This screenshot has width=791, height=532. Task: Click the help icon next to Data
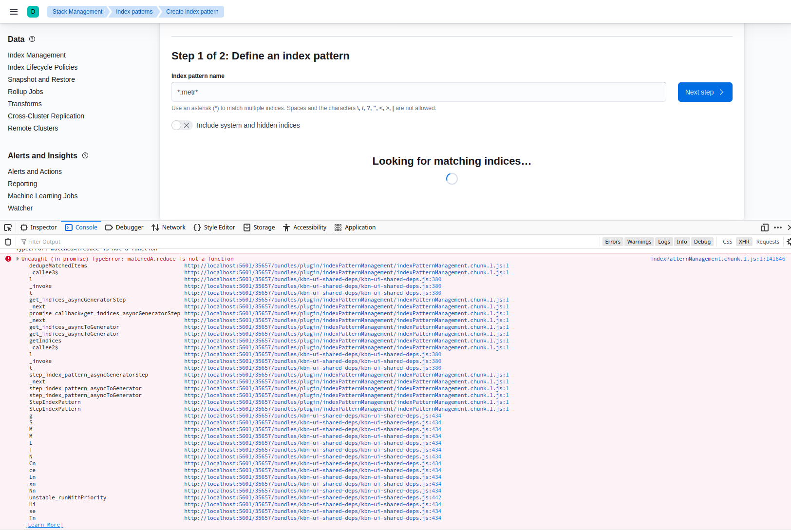tap(32, 39)
